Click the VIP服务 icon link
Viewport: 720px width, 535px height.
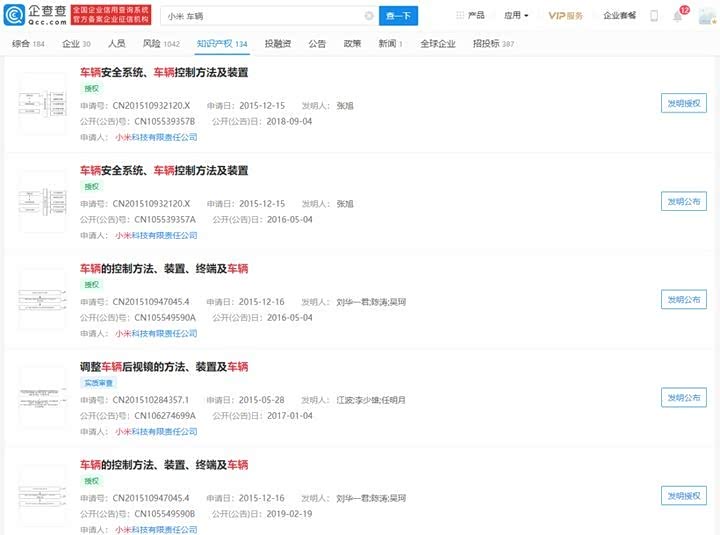pyautogui.click(x=565, y=16)
